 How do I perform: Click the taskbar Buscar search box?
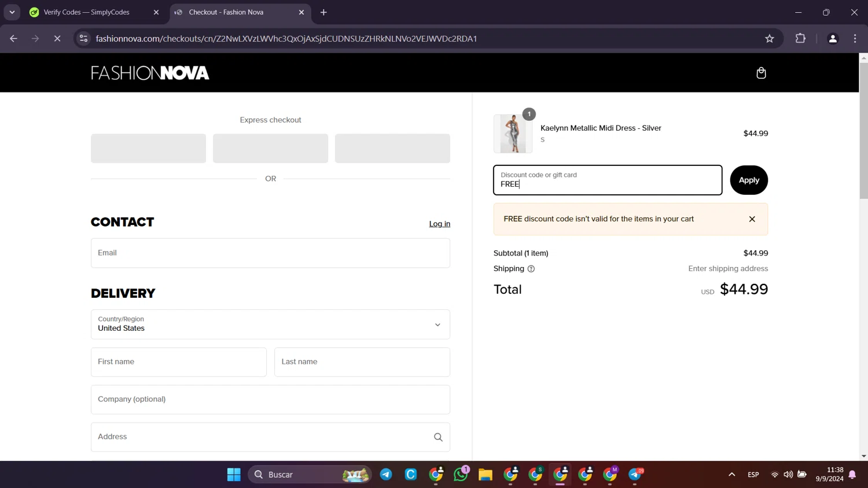coord(310,475)
